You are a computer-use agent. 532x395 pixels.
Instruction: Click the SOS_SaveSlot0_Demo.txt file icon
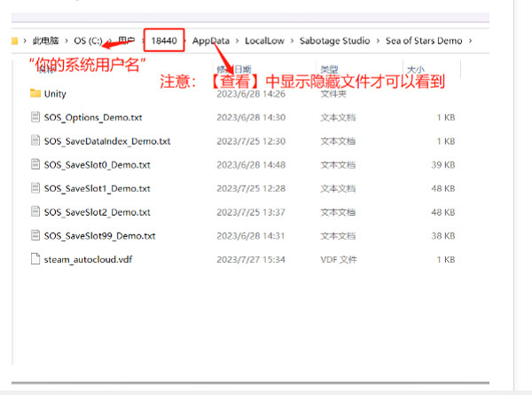click(x=35, y=164)
